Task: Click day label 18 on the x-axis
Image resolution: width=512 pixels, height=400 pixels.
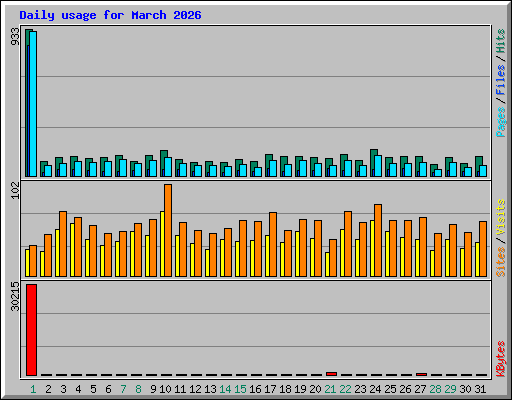Action: click(x=285, y=389)
